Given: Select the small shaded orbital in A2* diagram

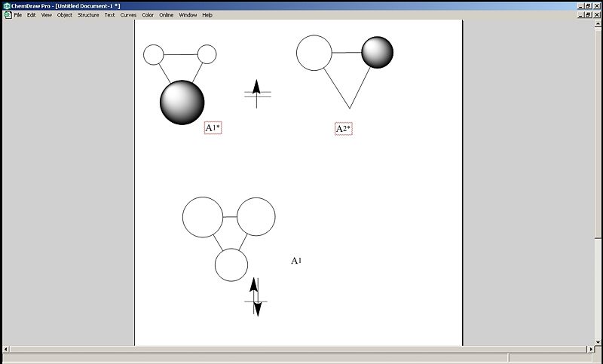Looking at the screenshot, I should pos(378,52).
